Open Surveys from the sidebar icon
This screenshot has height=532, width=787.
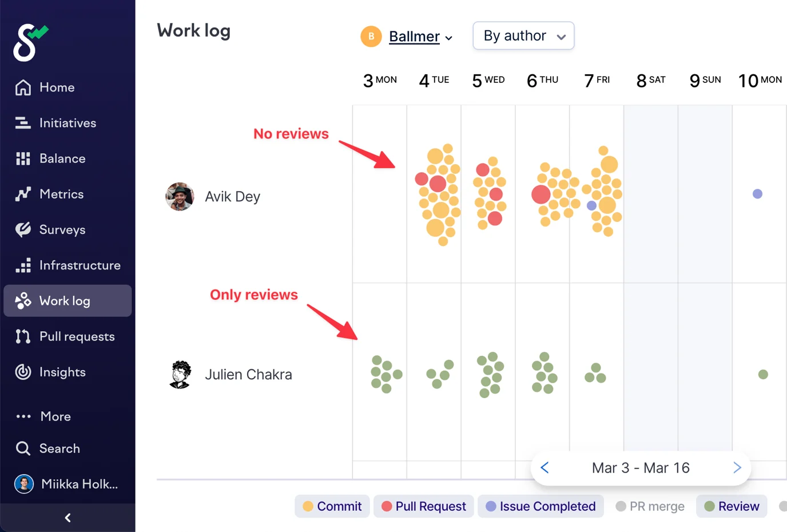tap(23, 229)
